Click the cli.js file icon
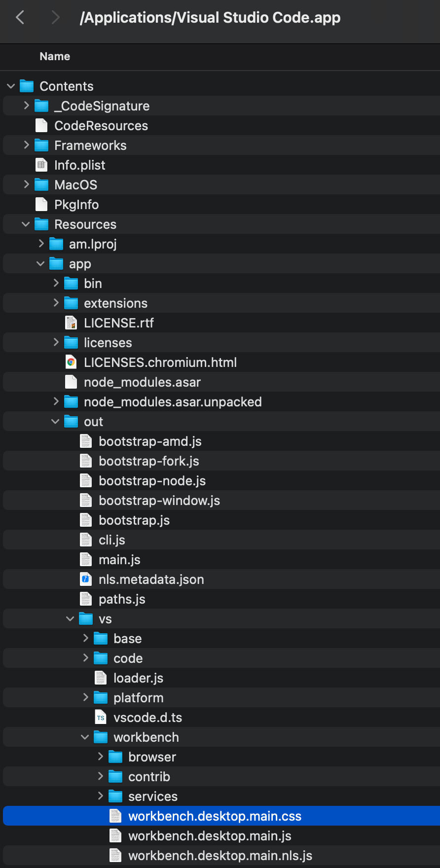 click(86, 540)
